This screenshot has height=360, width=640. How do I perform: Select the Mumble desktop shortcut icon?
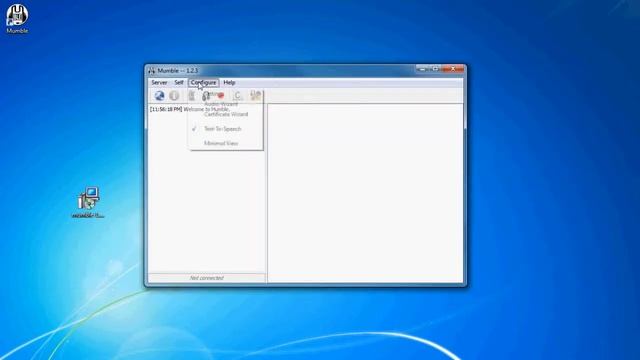[x=17, y=19]
